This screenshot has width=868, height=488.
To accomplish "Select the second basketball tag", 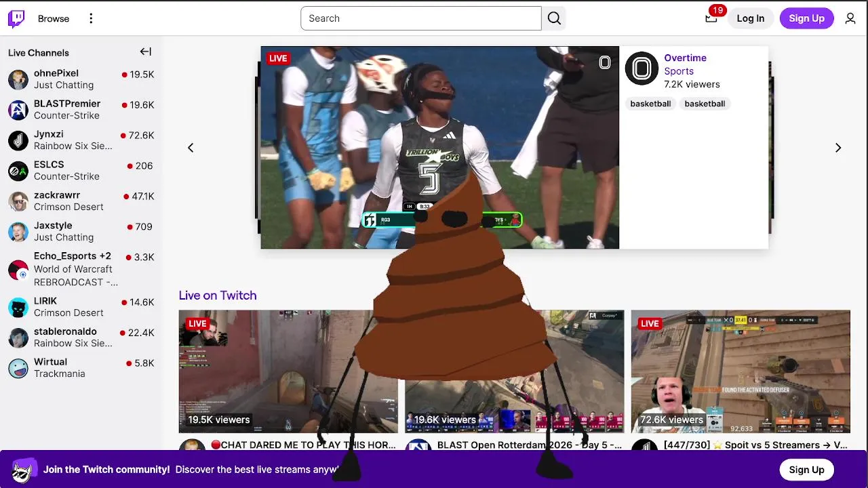I will tap(705, 104).
